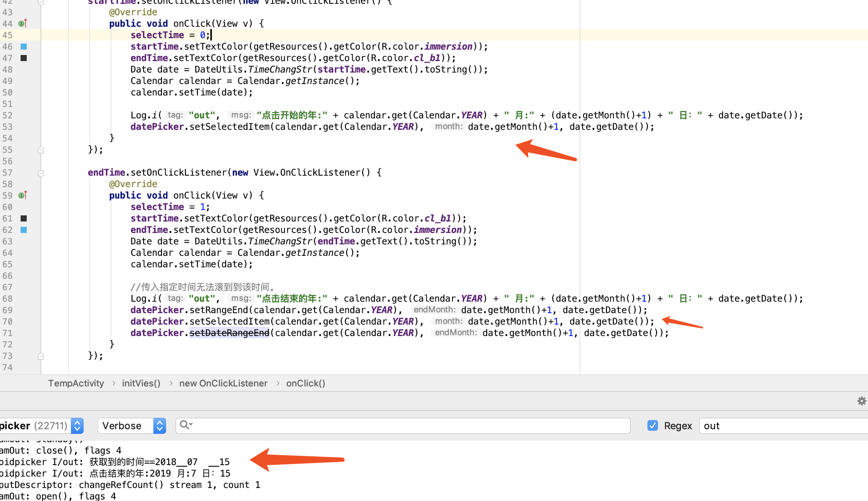868x501 pixels.
Task: Focus the logcat search input field
Action: (403, 426)
